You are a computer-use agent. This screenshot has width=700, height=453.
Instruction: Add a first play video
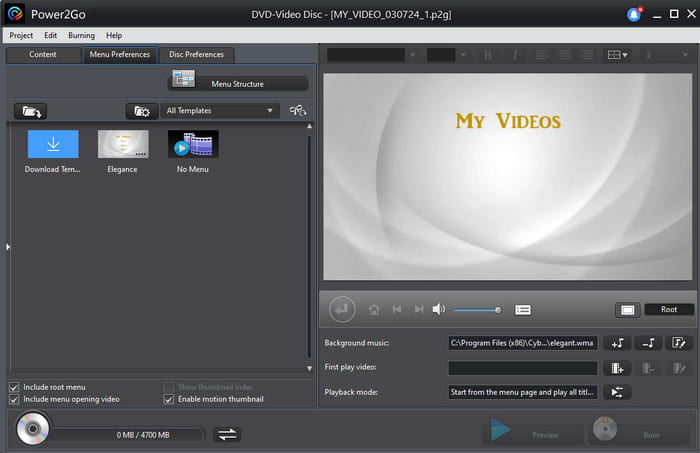click(x=617, y=368)
